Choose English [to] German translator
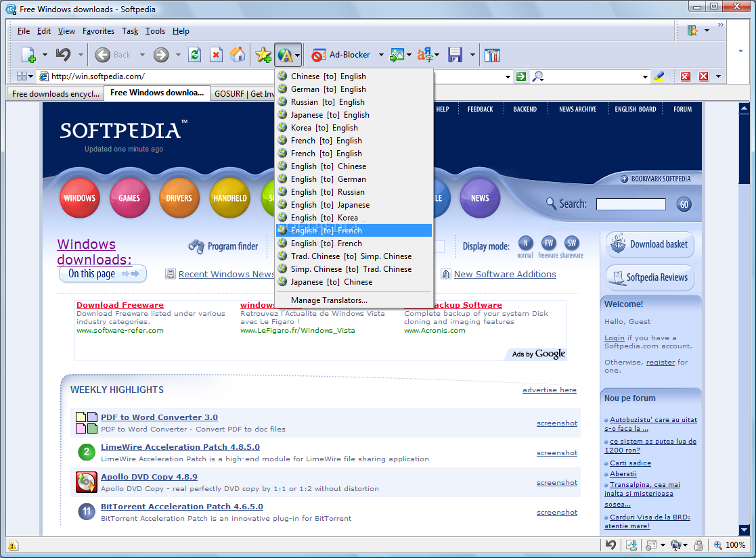The width and height of the screenshot is (756, 558). [x=355, y=179]
